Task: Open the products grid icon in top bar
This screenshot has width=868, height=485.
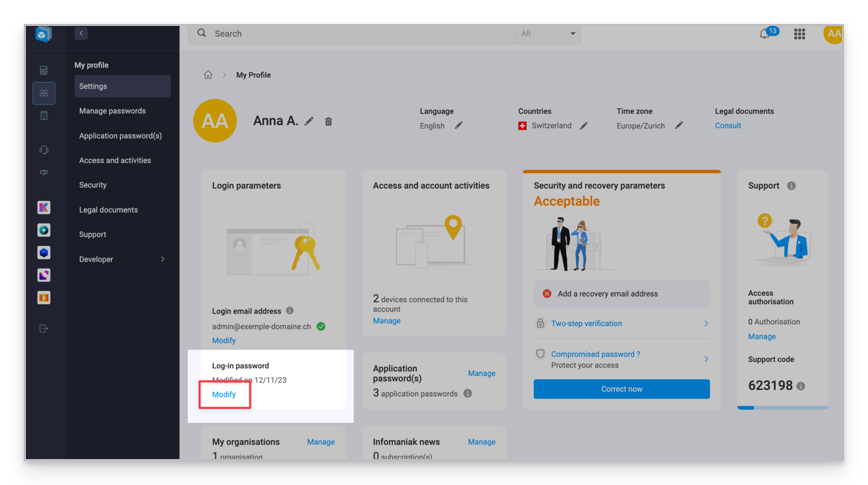Action: [799, 33]
